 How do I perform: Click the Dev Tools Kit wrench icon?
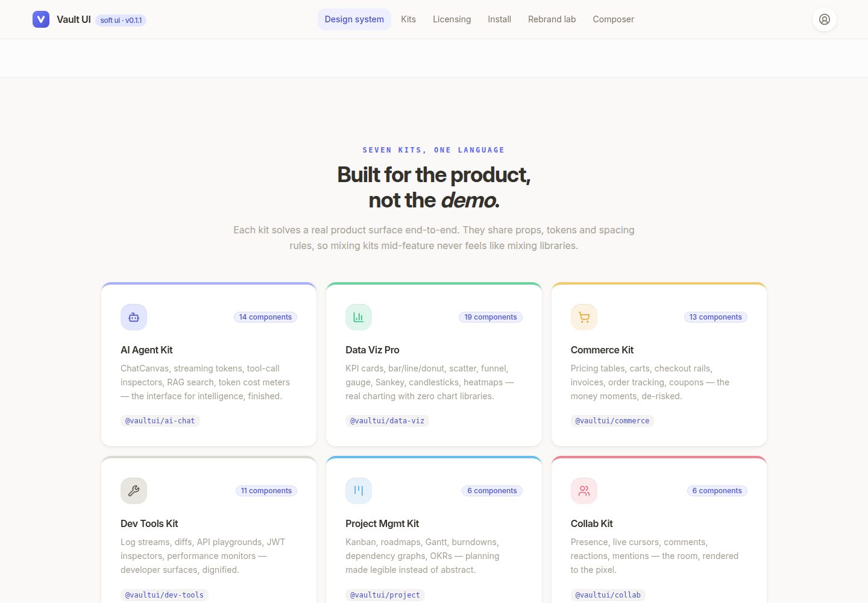click(x=134, y=491)
